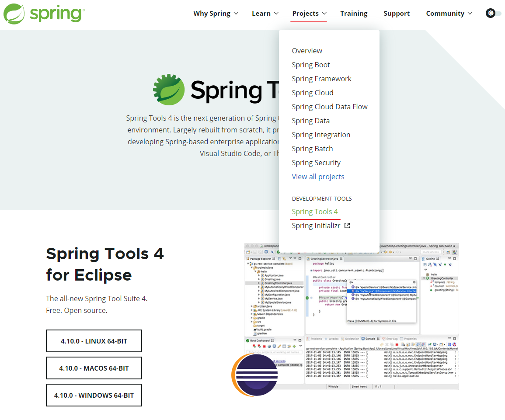Select Spring Framework project link

321,79
